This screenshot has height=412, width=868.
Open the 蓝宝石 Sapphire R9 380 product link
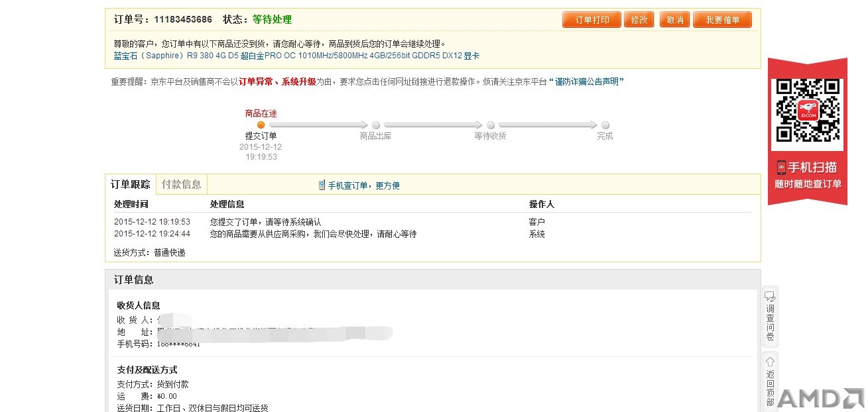pos(296,56)
